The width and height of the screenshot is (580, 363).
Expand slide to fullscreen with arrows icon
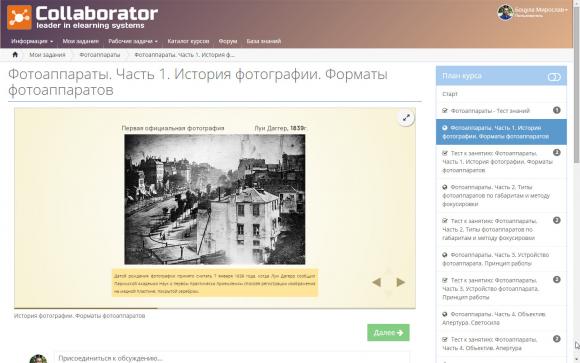click(406, 118)
